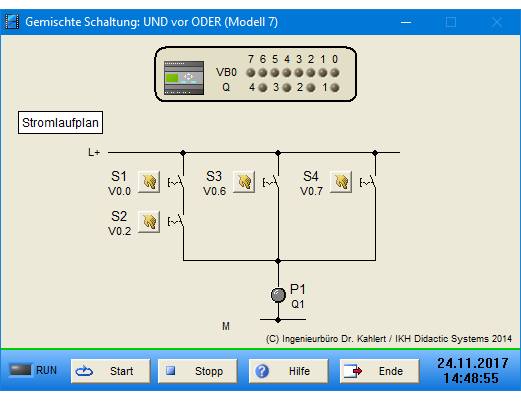Screen dimensions: 521x401
Task: Click the Stromlaufplan label box
Action: point(60,123)
